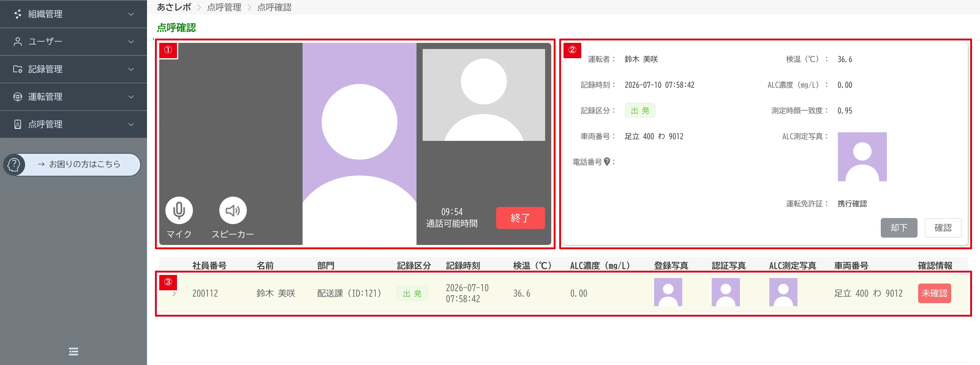Click the location pin icon beside 電話番号
The width and height of the screenshot is (980, 365).
click(607, 162)
